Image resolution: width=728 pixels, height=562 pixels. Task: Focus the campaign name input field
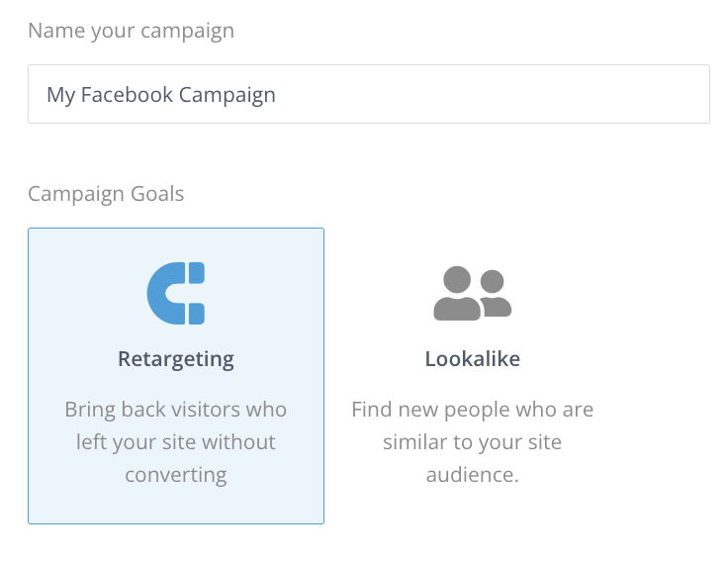[368, 95]
